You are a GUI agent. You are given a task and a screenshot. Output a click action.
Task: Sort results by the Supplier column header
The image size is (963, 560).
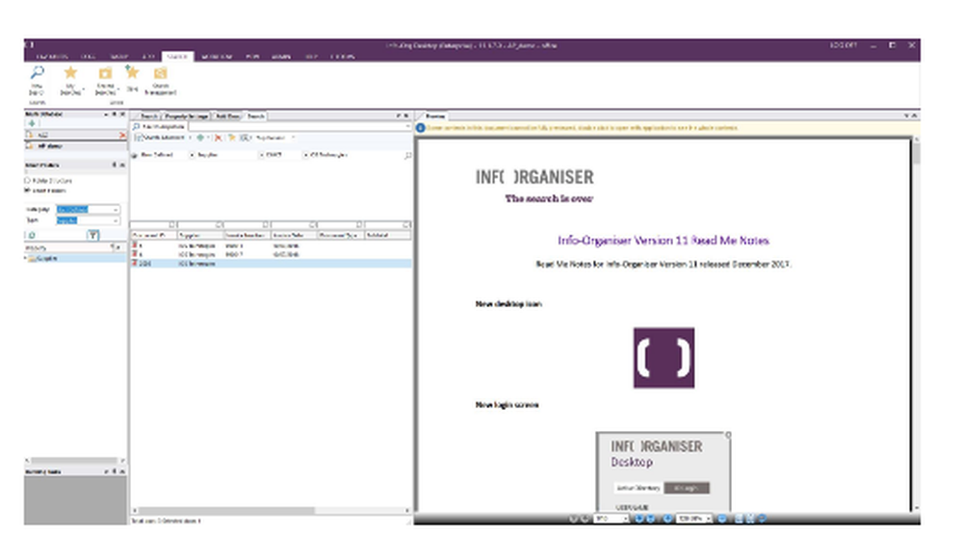200,236
